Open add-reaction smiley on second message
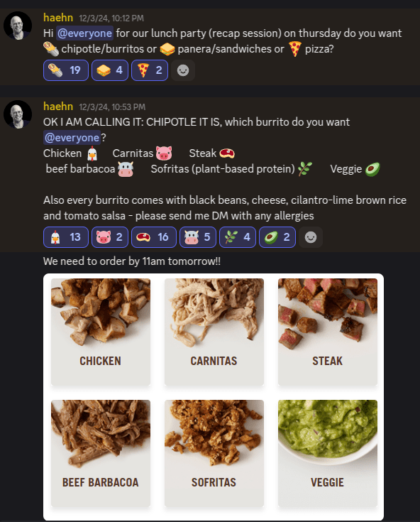Screen dimensions: 420x522 click(x=311, y=237)
